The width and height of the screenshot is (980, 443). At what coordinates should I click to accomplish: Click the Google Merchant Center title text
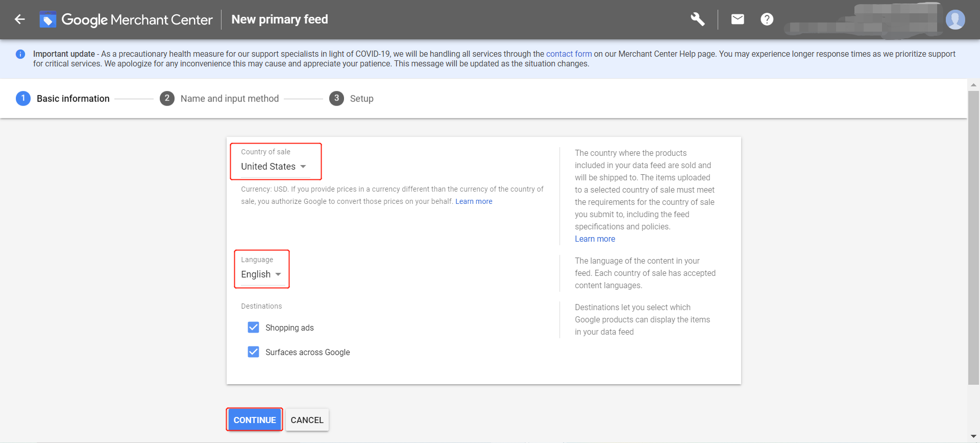137,19
